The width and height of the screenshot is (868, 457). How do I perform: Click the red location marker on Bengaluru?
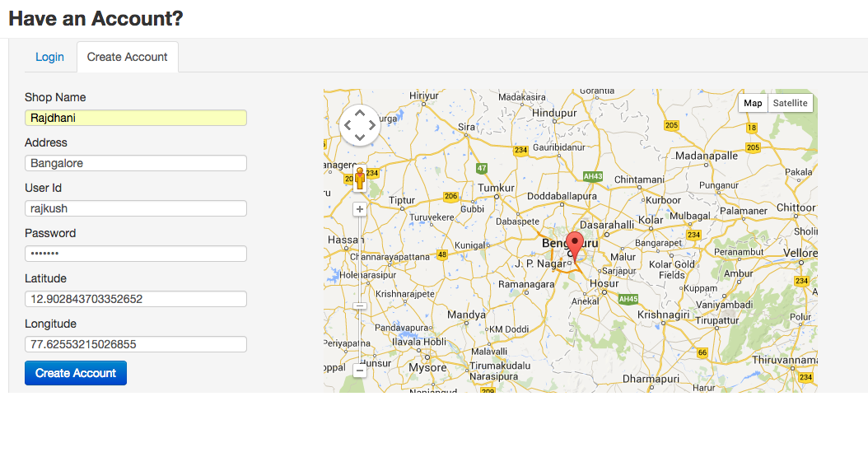tap(575, 246)
